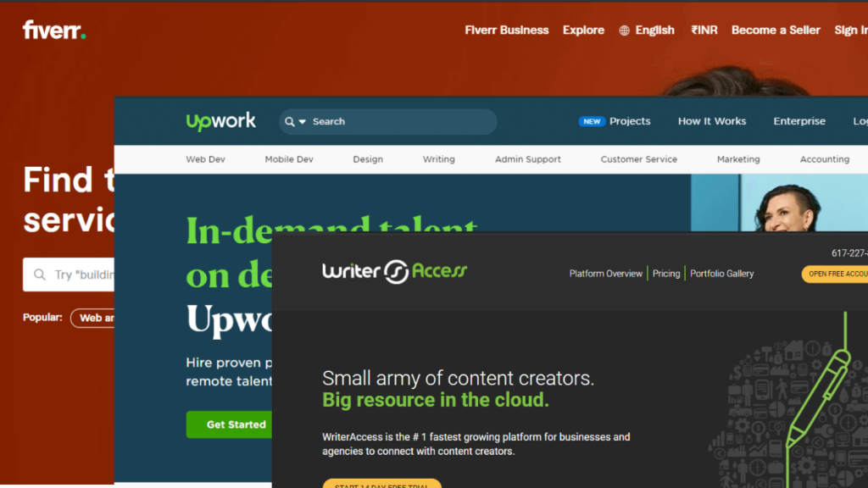Select Design category on Upwork
The image size is (868, 488).
(368, 159)
